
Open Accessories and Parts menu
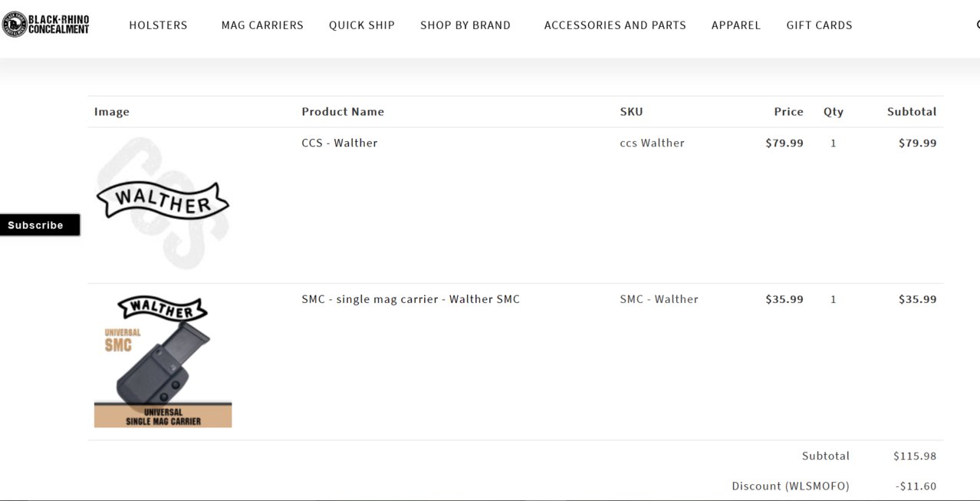pos(615,25)
